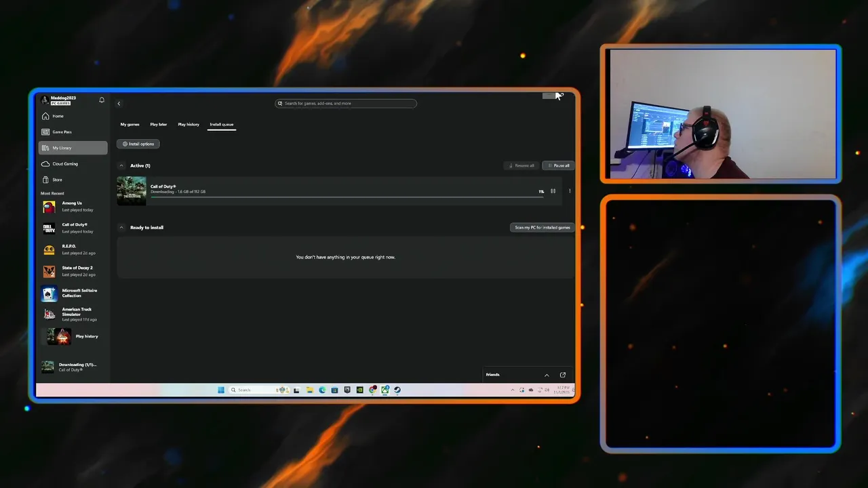Collapse the Active (1) section
The height and width of the screenshot is (488, 868).
(122, 165)
